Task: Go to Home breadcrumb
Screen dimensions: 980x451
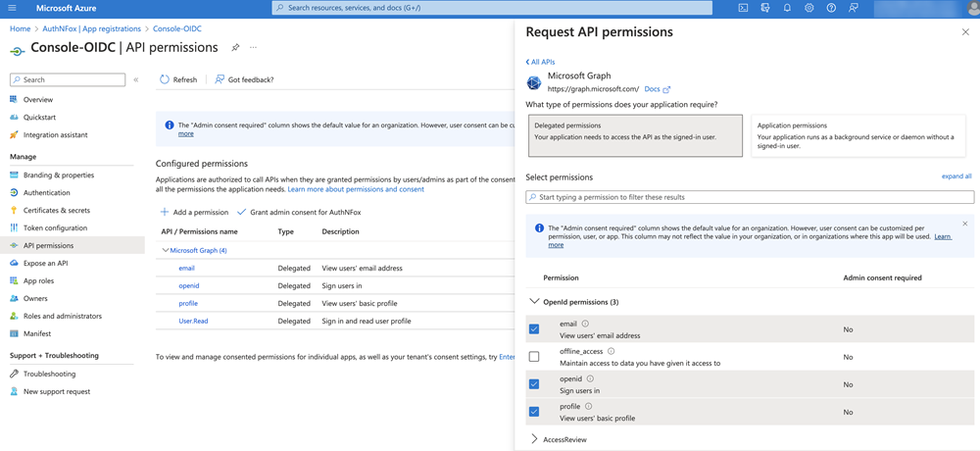Action: (20, 28)
